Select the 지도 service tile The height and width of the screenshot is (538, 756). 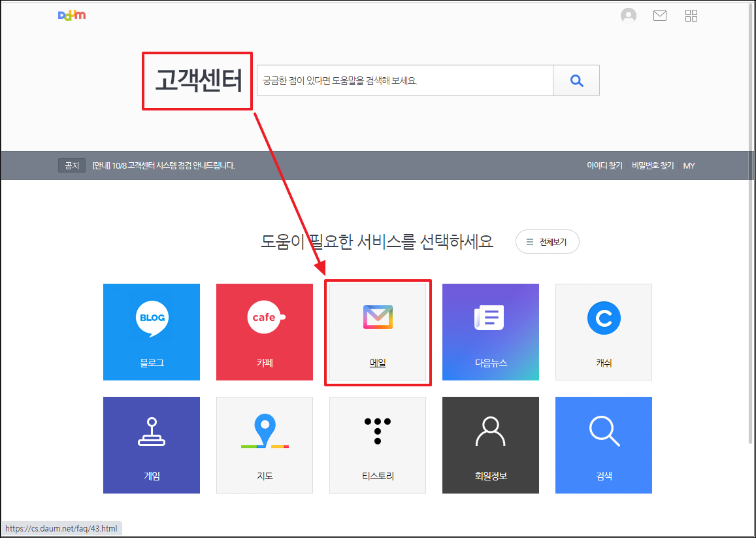[265, 445]
